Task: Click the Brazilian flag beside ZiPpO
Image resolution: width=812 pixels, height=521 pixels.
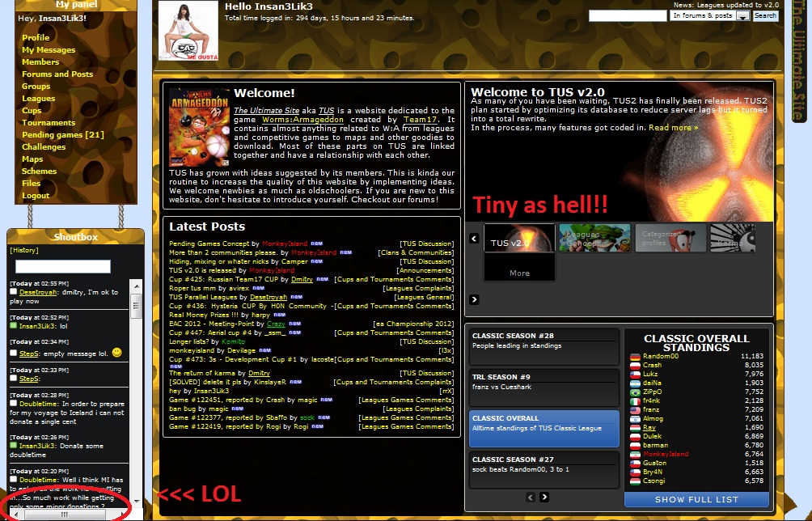Action: tap(635, 392)
